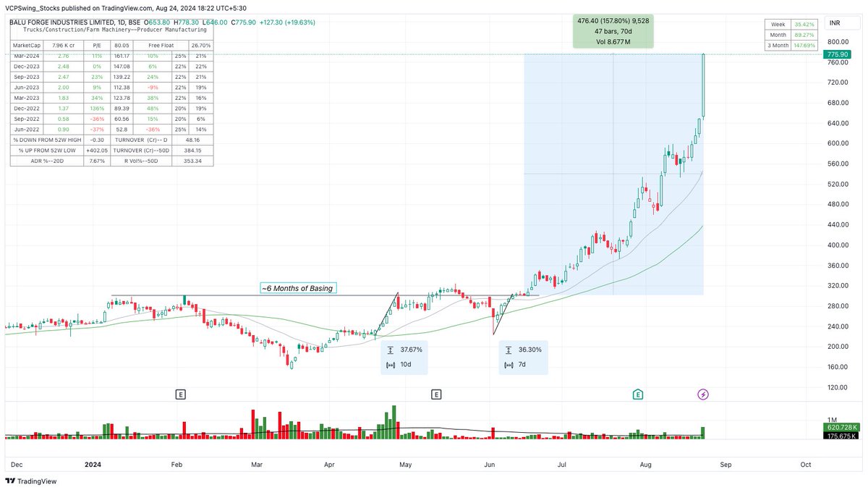Click the Mar label on the time axis

click(258, 464)
